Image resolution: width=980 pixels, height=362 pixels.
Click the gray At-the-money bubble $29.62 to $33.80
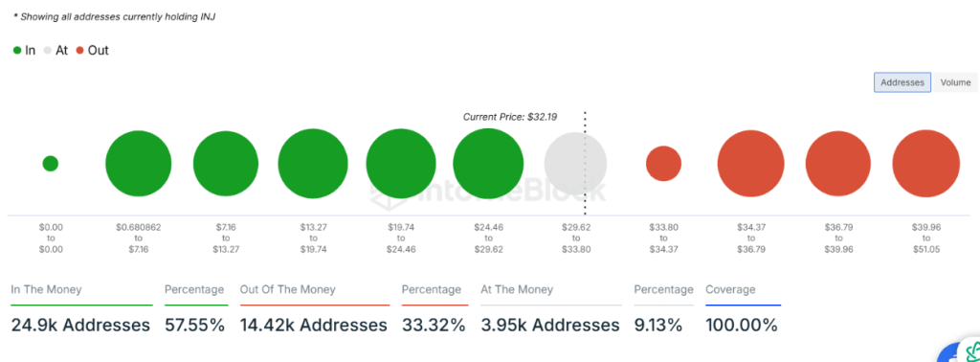pyautogui.click(x=575, y=164)
